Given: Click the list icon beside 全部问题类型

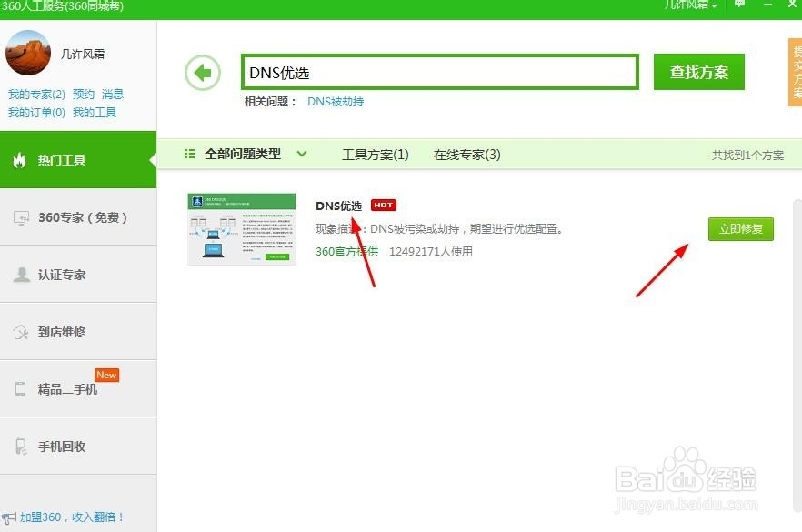Looking at the screenshot, I should pos(189,154).
